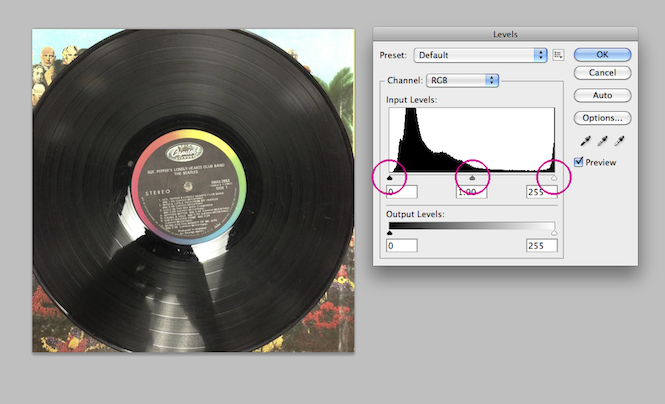Screen dimensions: 665x404
Task: Grab the output white level slider
Action: [554, 233]
